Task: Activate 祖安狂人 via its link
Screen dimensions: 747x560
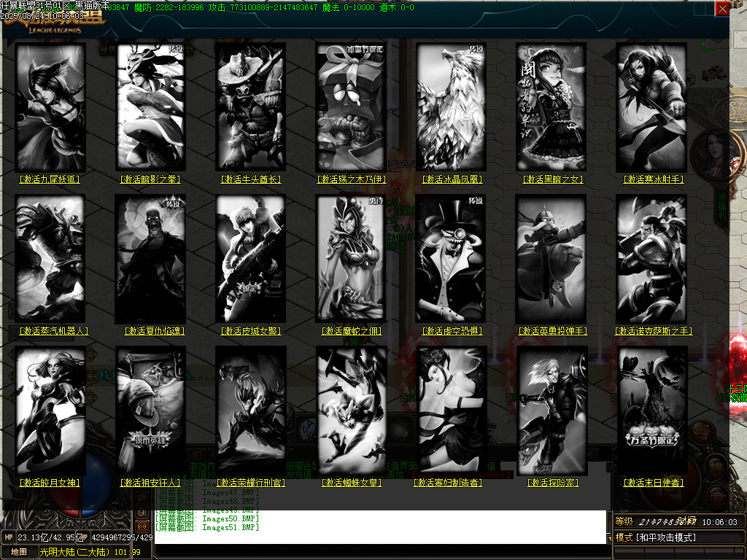Action: (x=150, y=483)
